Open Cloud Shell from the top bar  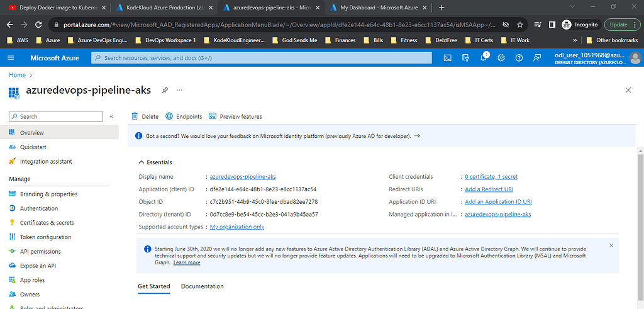coord(447,58)
